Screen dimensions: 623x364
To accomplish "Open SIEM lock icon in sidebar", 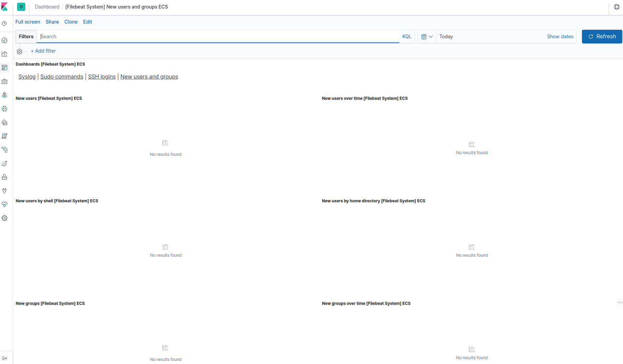I will [4, 177].
